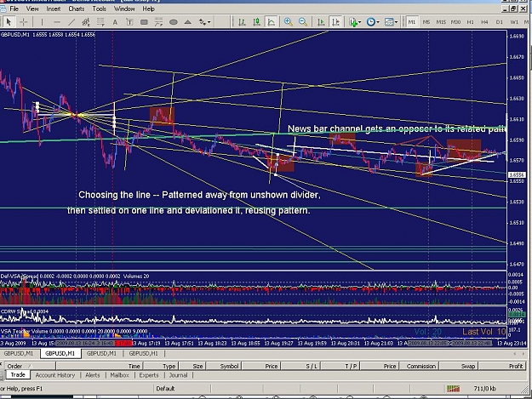Viewport: 532px width, 399px height.
Task: Click the app icon beside File menu
Action: pos(3,9)
